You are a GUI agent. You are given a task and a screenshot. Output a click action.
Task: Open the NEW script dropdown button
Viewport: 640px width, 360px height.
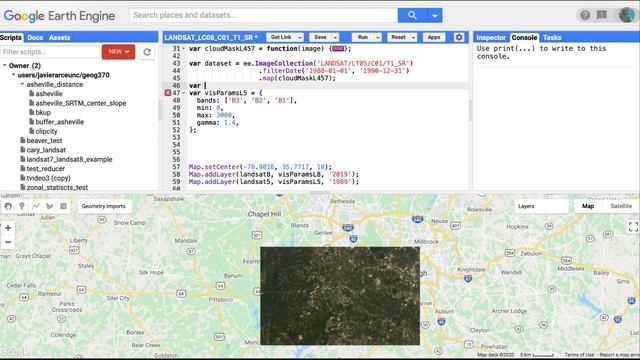[x=118, y=52]
